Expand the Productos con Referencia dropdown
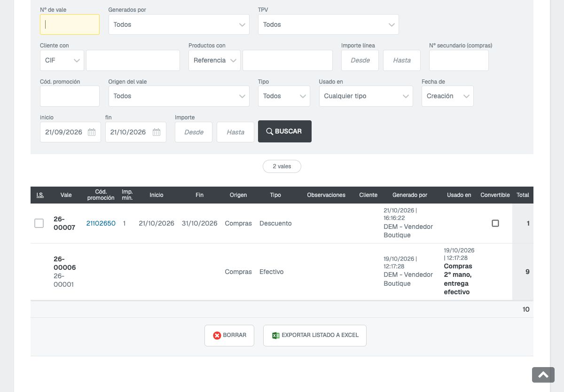The width and height of the screenshot is (564, 392). pyautogui.click(x=214, y=60)
